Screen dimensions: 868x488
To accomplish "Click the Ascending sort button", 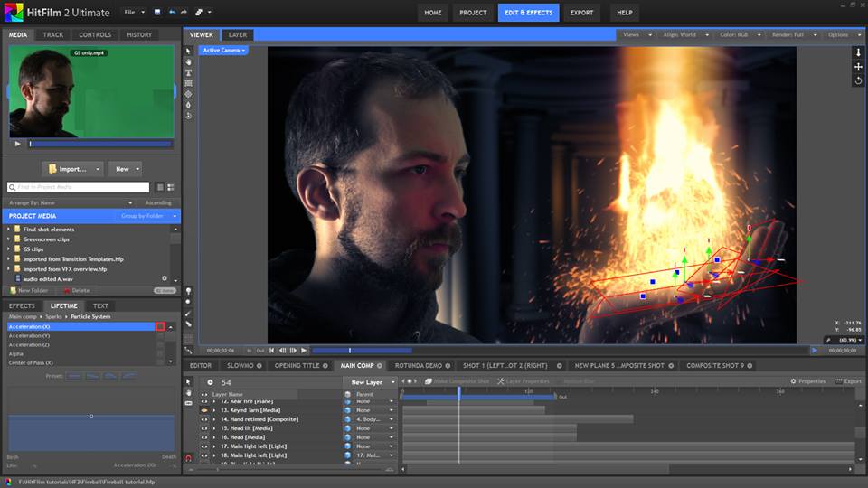I will point(158,203).
